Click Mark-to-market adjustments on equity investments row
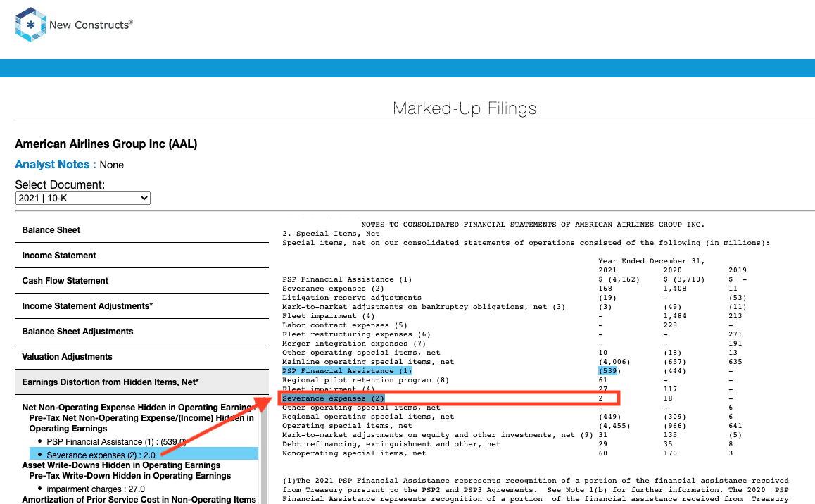 coord(438,435)
